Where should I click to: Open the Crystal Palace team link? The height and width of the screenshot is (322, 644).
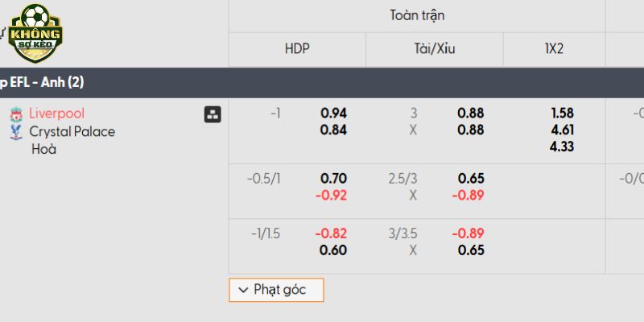(72, 131)
